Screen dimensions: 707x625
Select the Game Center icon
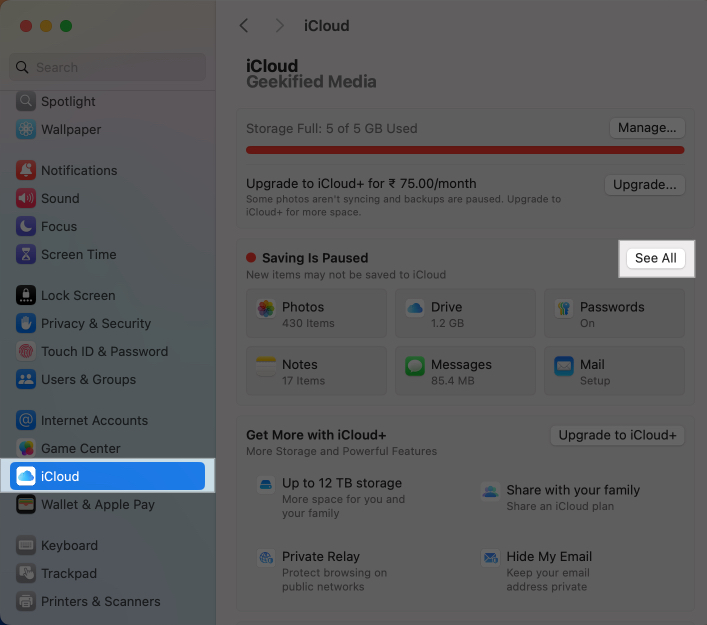pyautogui.click(x=26, y=448)
